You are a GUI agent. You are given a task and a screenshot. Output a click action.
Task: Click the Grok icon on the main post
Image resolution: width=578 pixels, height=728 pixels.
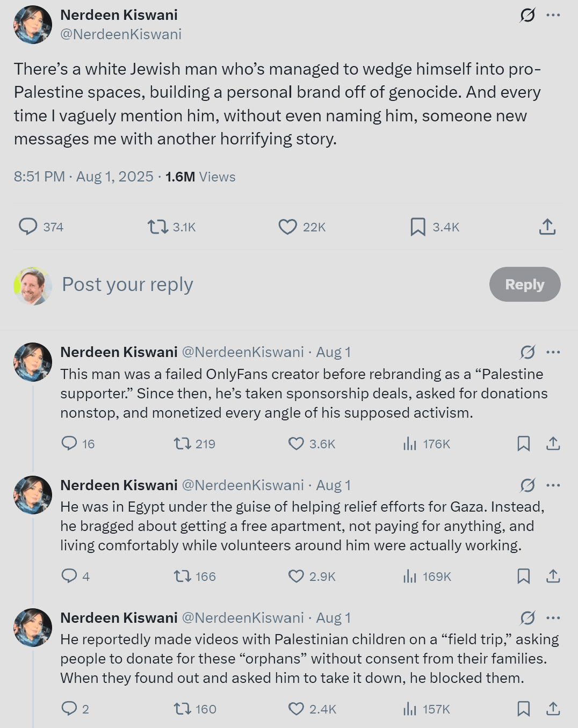[x=528, y=15]
